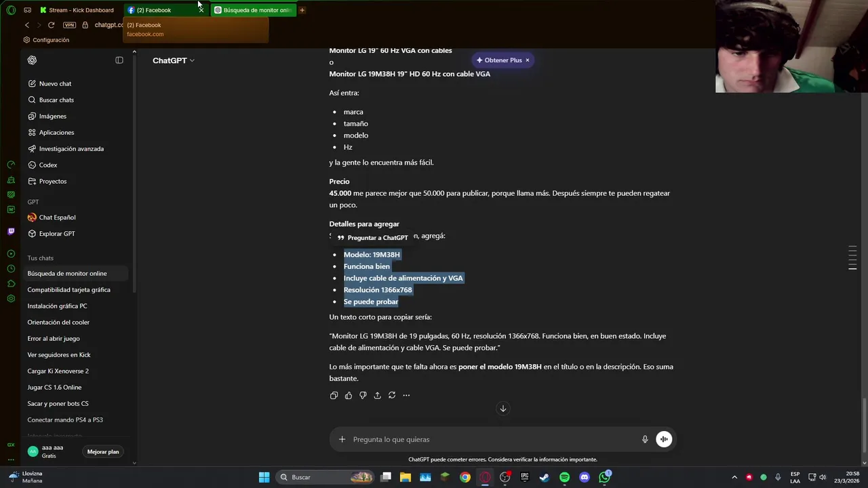Regenerate the response
868x488 pixels.
click(x=392, y=395)
